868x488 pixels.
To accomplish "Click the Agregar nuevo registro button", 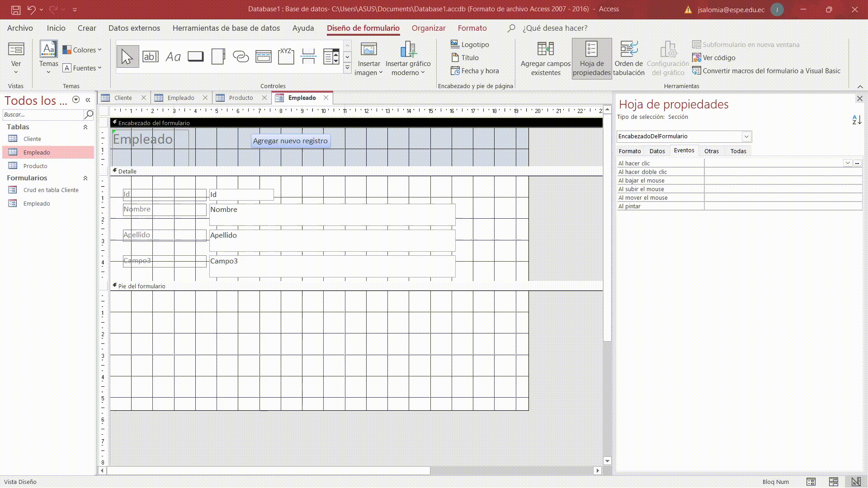I will (290, 141).
